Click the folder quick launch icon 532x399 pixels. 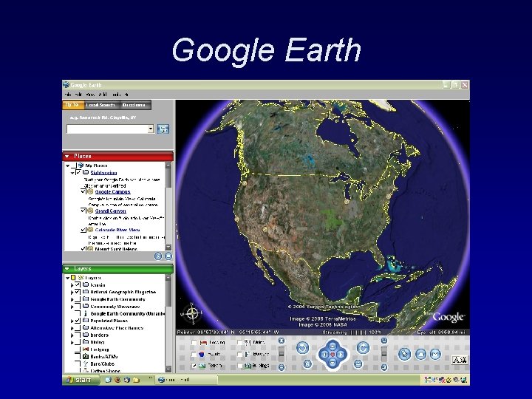coord(136,380)
